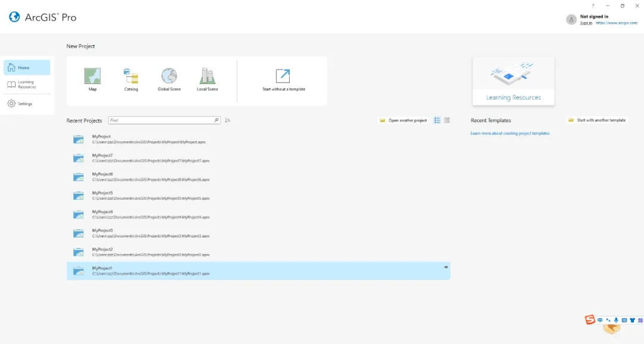Click the keyboard icon in IME toolbar

(624, 320)
